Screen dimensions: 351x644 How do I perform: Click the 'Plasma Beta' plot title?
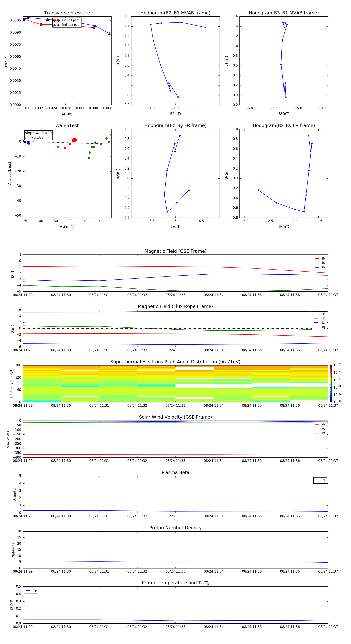(175, 472)
